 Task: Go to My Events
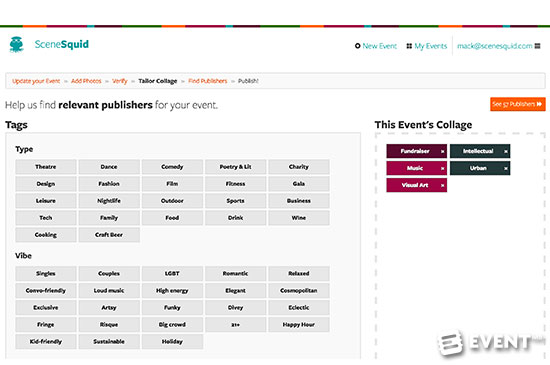431,46
